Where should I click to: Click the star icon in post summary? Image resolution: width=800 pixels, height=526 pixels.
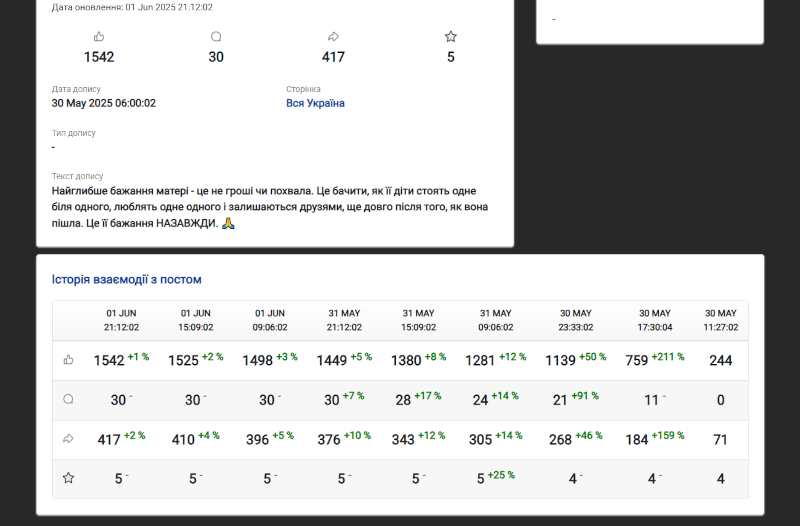pyautogui.click(x=450, y=37)
